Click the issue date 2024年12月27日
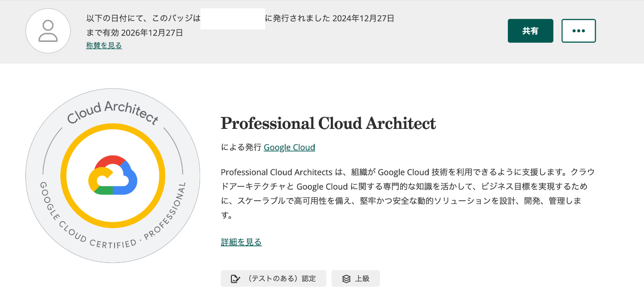Image resolution: width=644 pixels, height=301 pixels. pos(363,18)
